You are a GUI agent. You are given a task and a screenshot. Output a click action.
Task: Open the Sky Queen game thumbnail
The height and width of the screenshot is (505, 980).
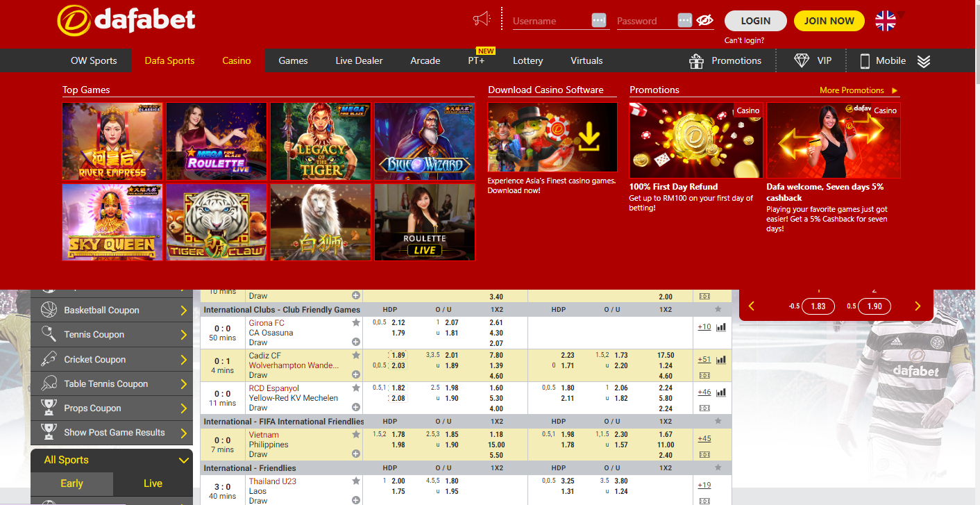click(x=112, y=222)
